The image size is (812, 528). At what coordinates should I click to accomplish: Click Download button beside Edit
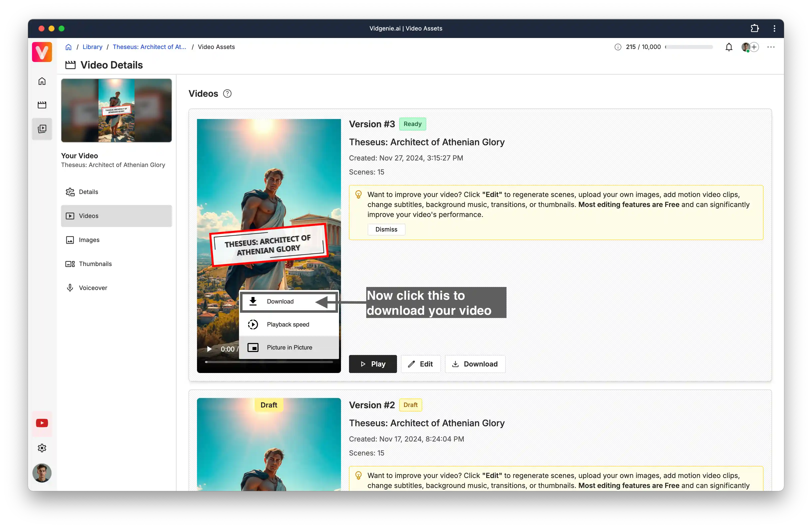pyautogui.click(x=475, y=364)
